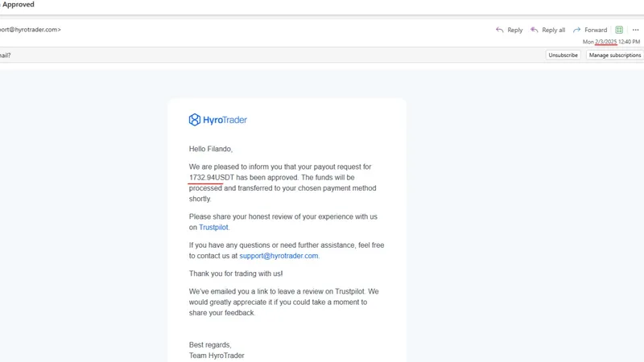Click the Thank you for trading line

point(236,274)
